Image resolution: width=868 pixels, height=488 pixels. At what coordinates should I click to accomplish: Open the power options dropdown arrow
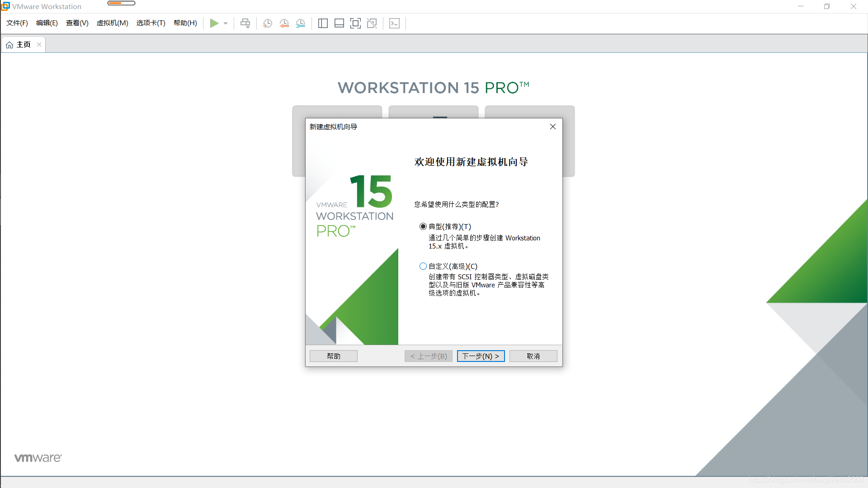(226, 23)
